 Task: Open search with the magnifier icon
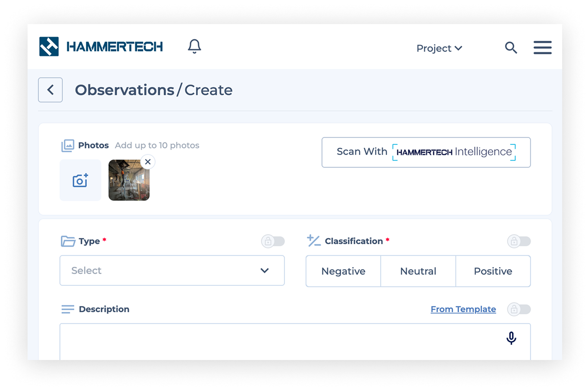[x=511, y=48]
